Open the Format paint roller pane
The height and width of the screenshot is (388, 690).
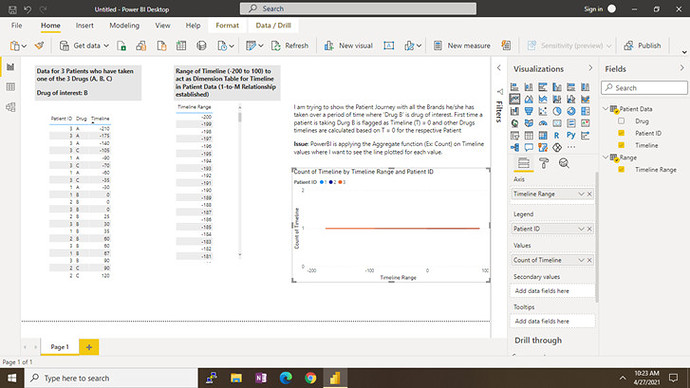coord(544,163)
